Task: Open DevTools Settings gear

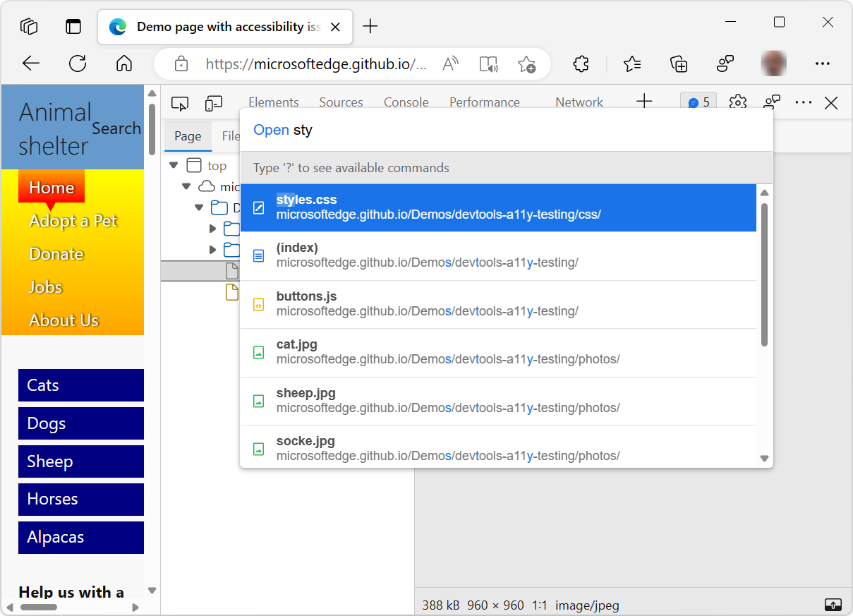Action: (x=738, y=103)
